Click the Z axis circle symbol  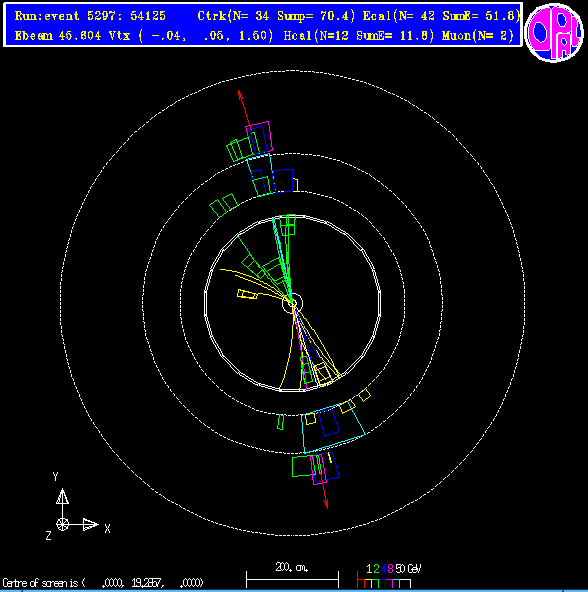pos(62,524)
